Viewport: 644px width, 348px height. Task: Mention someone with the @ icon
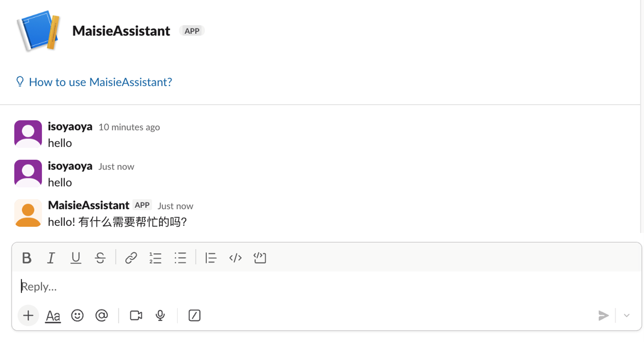[x=101, y=316]
